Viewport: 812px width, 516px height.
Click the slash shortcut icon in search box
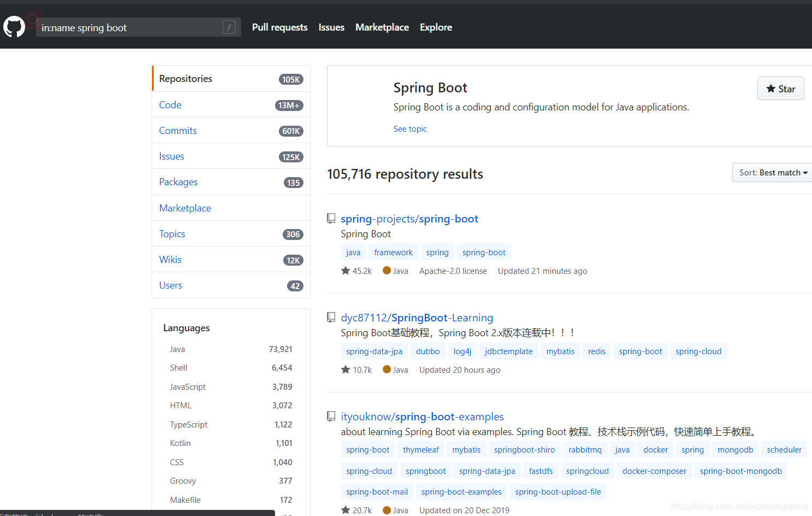click(229, 27)
